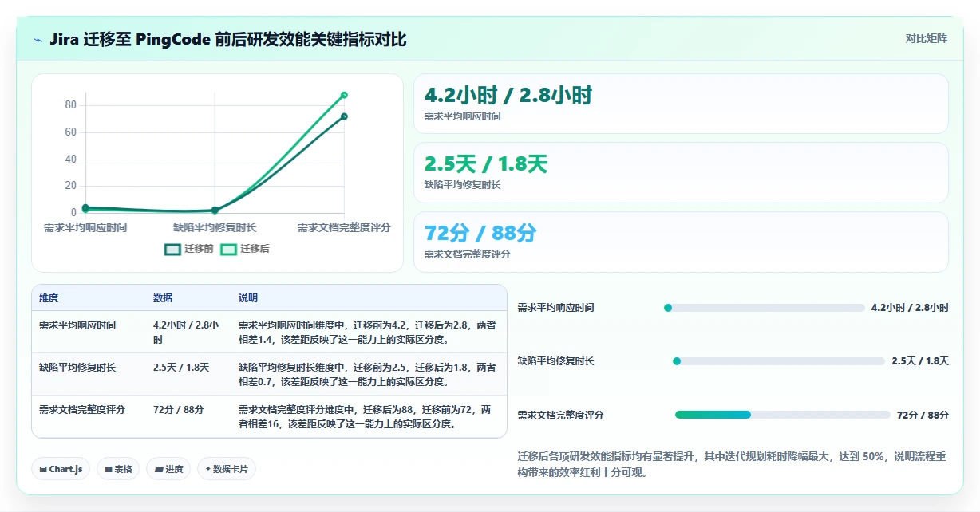This screenshot has width=980, height=512.
Task: Click the 缺陷平均修复时长 progress bar
Action: tap(779, 361)
